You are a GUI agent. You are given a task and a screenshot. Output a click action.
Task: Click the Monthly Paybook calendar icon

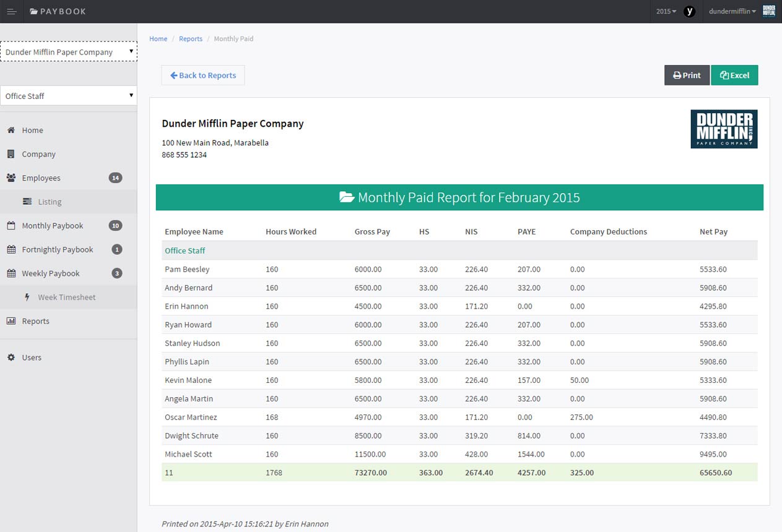point(11,226)
